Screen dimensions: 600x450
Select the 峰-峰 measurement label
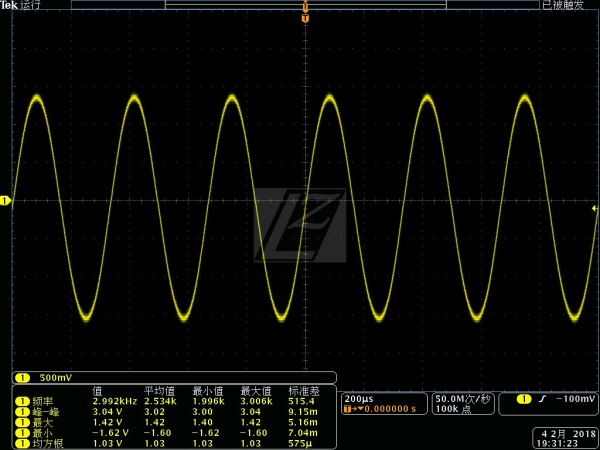point(46,412)
